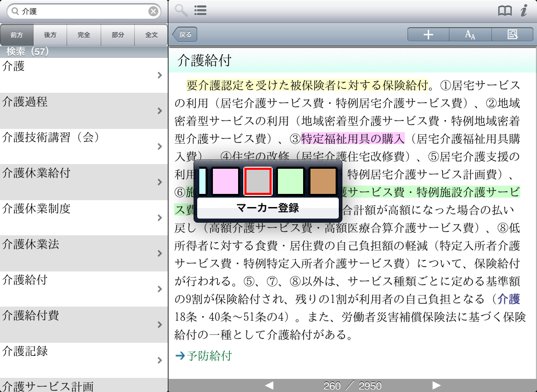Select the 全文 search tab

152,35
